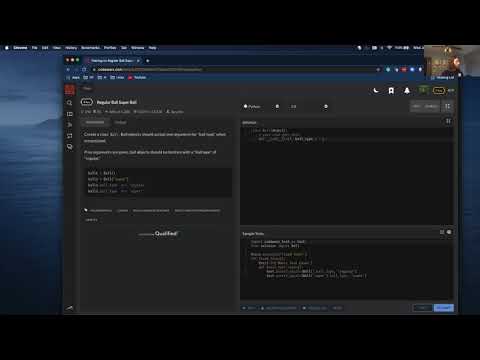Open the History menu in the macOS menu bar
The width and height of the screenshot is (480, 360).
pos(71,48)
